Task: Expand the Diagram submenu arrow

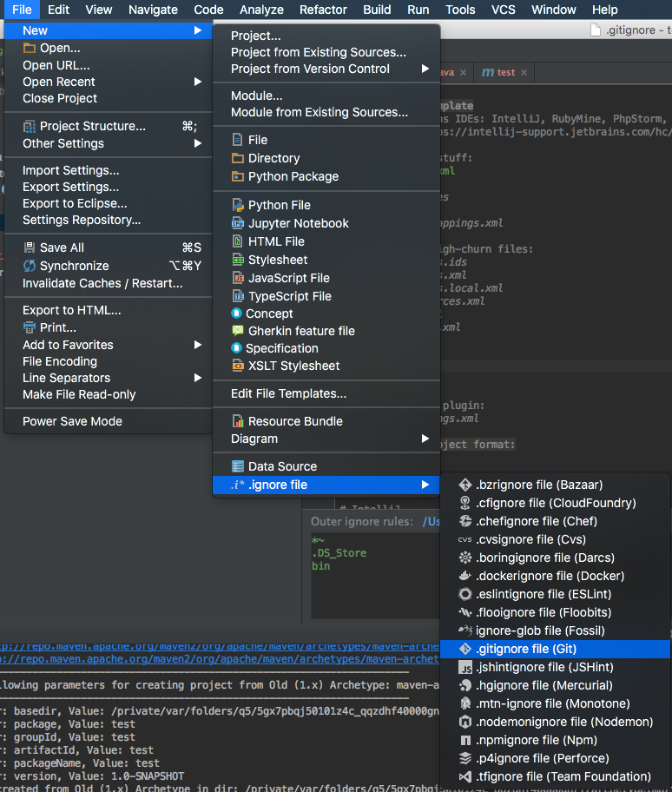Action: [425, 439]
